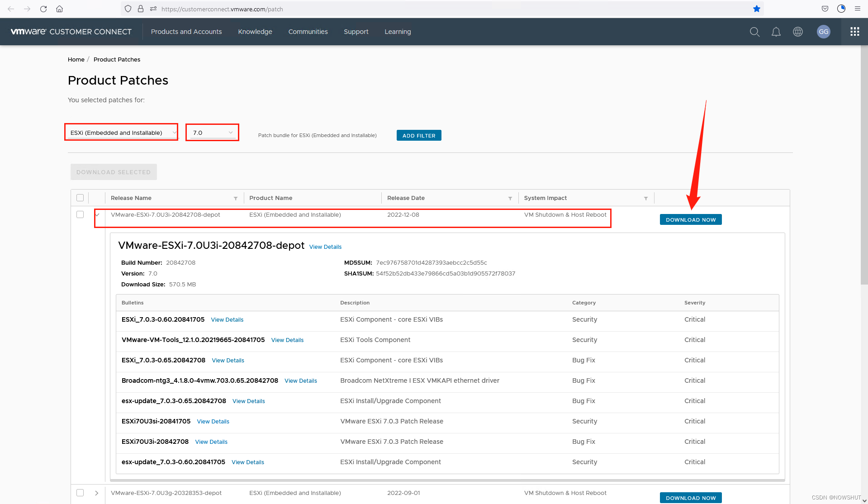Screen dimensions: 868x504
Task: Open the GG user avatar menu
Action: [x=824, y=32]
